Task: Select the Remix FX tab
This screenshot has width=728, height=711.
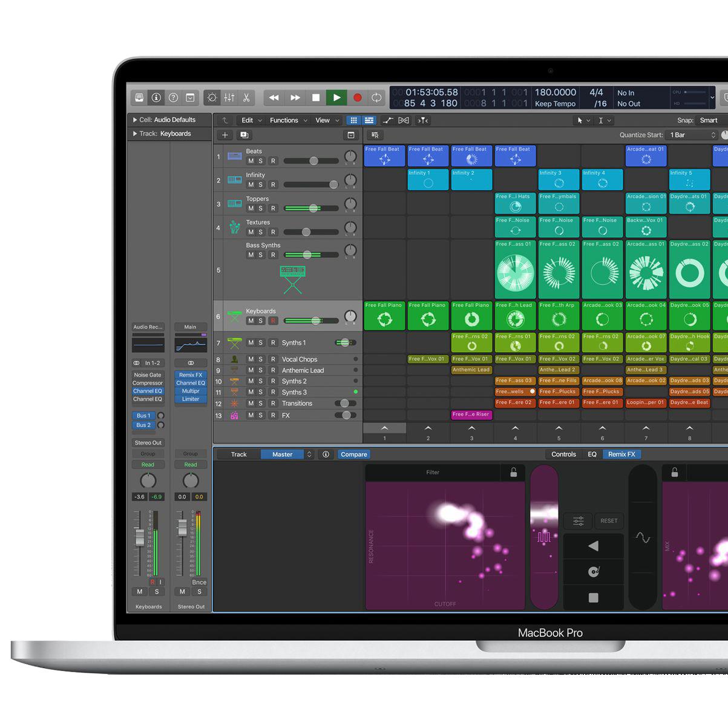Action: click(x=621, y=454)
